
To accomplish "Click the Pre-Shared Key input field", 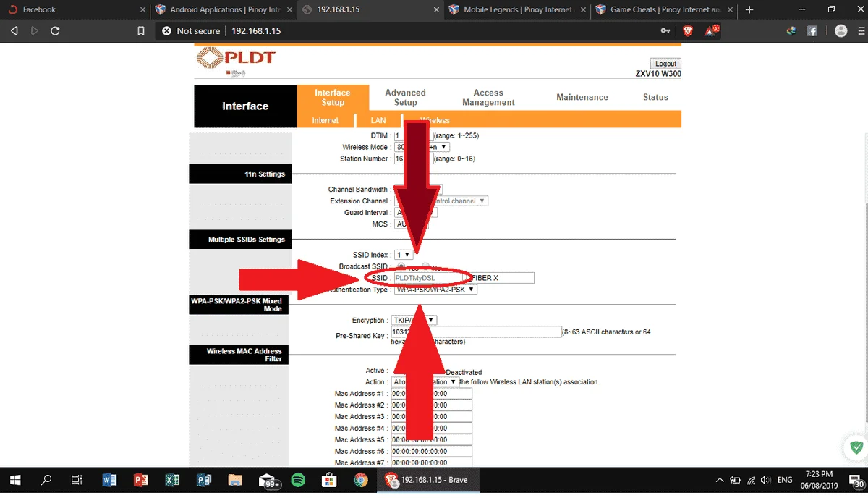I will 476,332.
